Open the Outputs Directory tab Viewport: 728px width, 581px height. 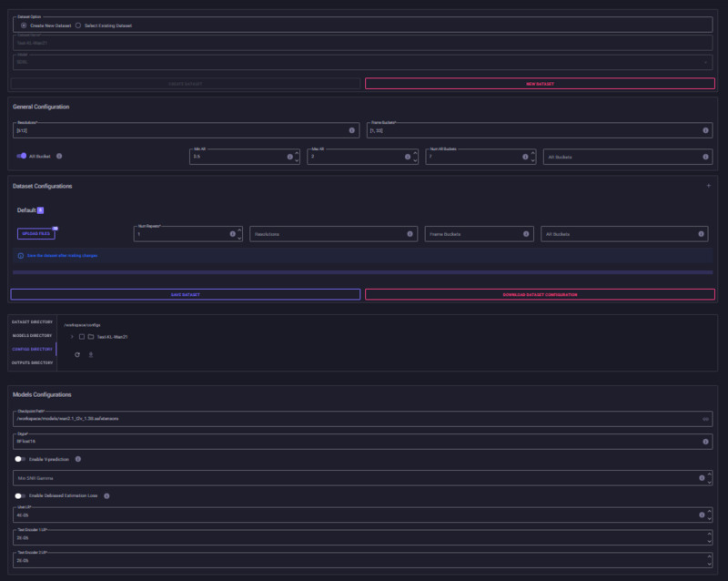[32, 362]
